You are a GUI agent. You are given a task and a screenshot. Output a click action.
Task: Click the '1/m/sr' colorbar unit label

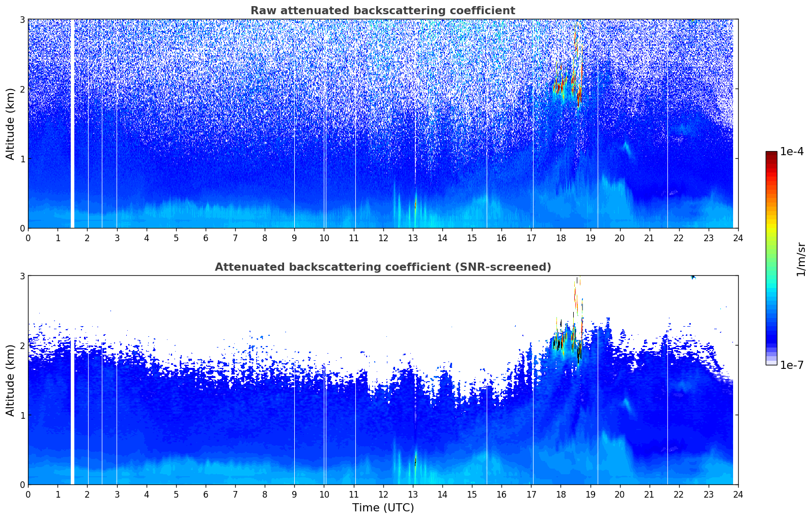801,259
